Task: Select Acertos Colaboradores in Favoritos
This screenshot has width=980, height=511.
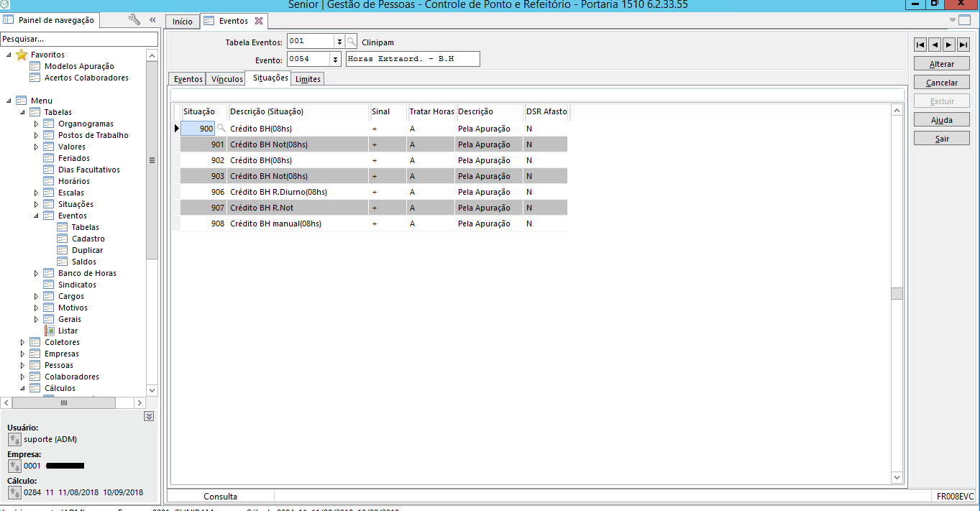Action: tap(86, 78)
